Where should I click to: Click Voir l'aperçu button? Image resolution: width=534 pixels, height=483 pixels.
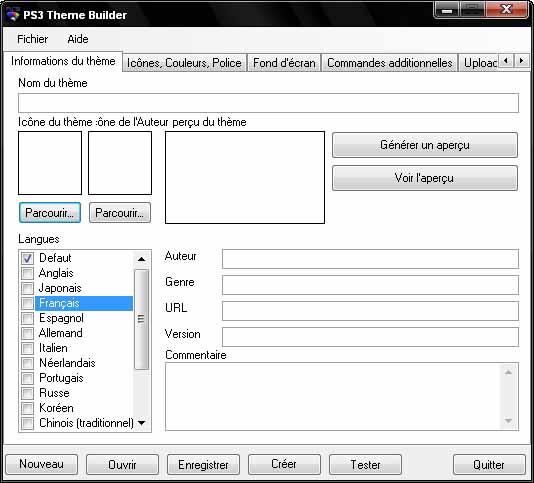click(425, 178)
